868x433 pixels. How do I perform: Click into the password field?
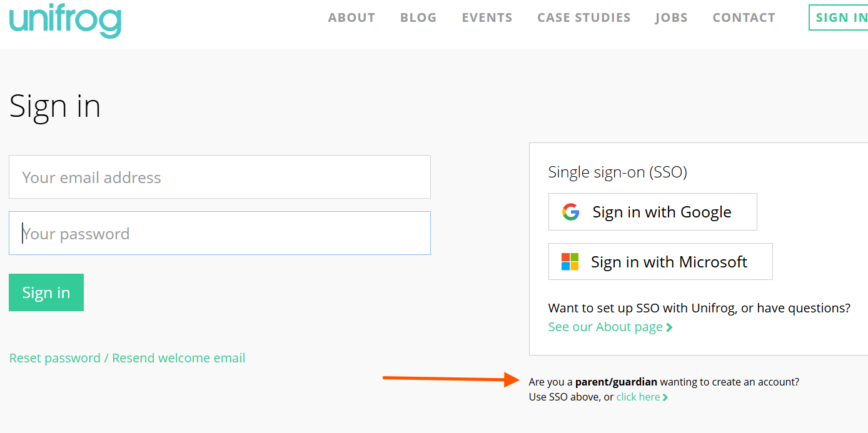[x=220, y=233]
